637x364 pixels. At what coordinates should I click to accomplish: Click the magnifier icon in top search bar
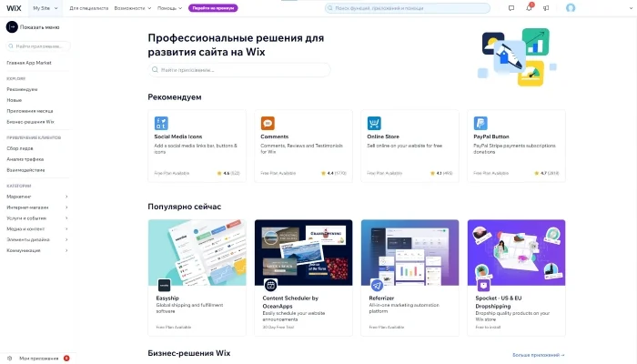tap(330, 8)
